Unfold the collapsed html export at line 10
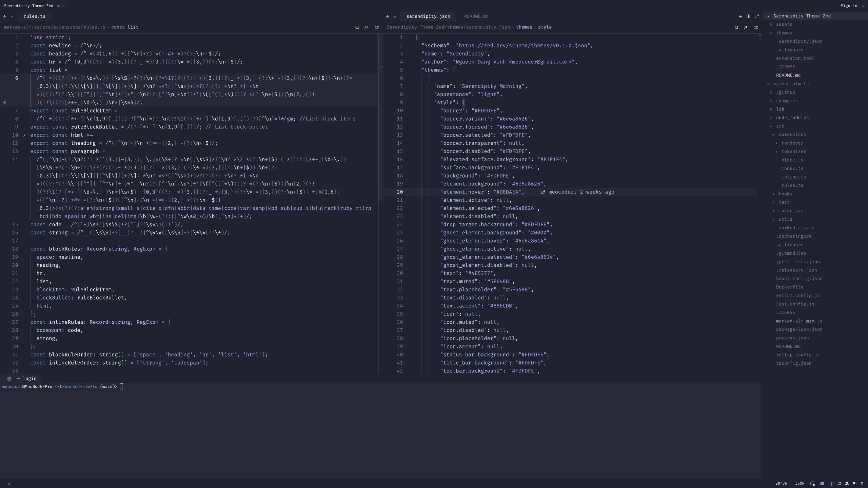This screenshot has width=868, height=488. coord(24,135)
